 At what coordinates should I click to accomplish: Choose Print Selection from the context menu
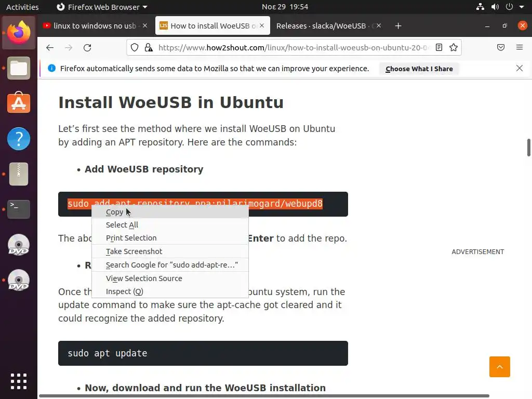click(x=170, y=238)
